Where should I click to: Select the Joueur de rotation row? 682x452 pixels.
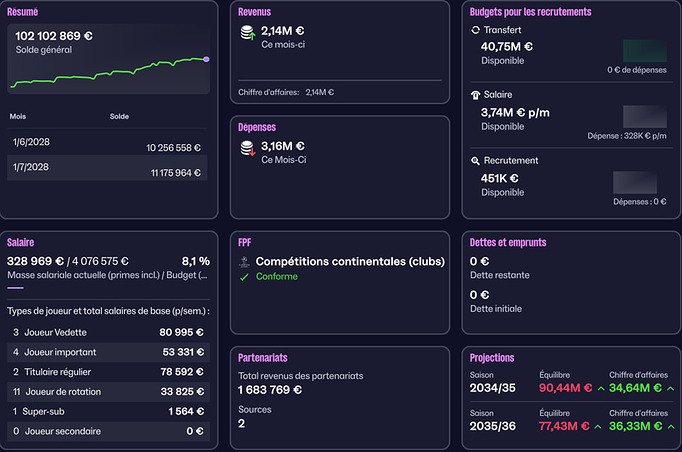click(x=108, y=392)
